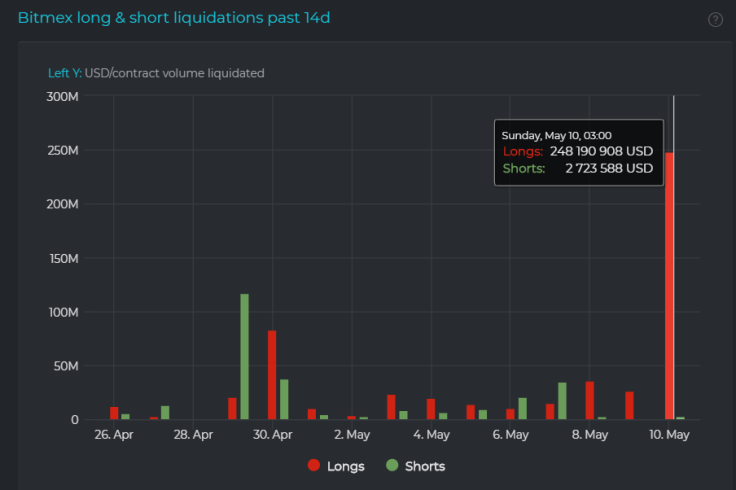
Task: Select the tall green Shorts bar near 29 Apr
Action: [245, 357]
